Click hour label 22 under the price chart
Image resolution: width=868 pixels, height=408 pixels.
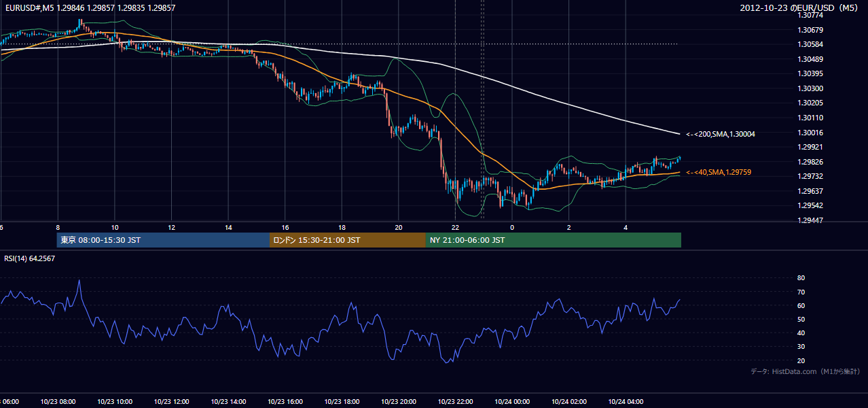click(456, 227)
